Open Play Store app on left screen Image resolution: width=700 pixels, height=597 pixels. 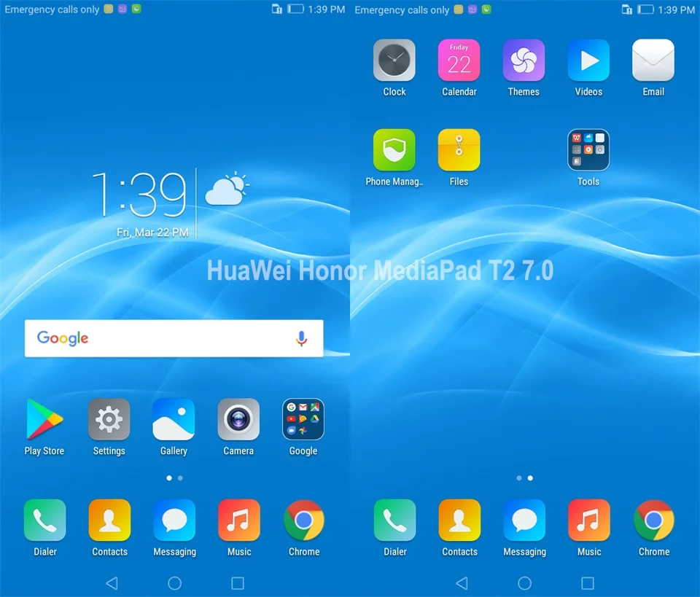(x=44, y=419)
